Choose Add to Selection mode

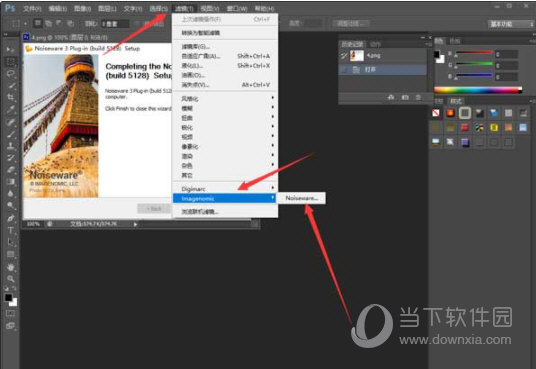coord(49,23)
